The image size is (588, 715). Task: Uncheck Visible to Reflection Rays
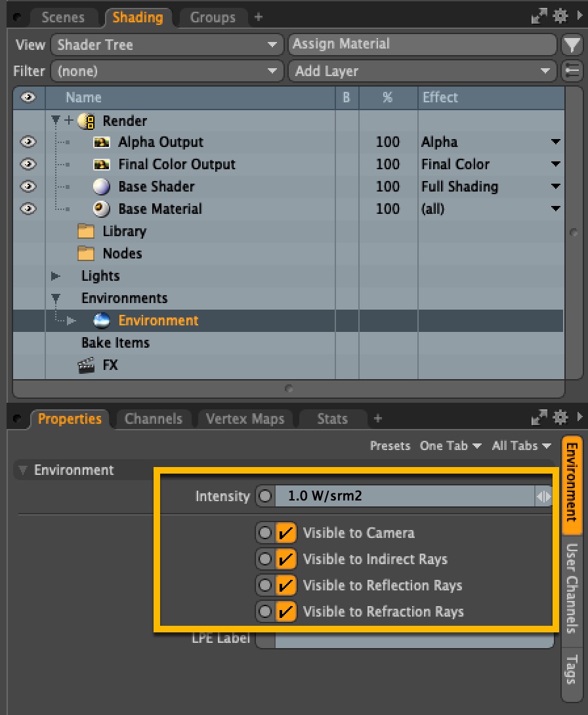click(x=285, y=586)
